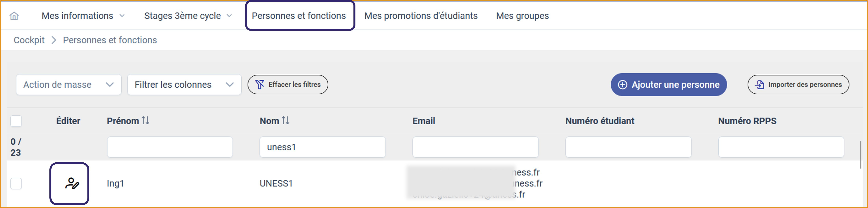
Task: Sort by Prénom using the sort arrows
Action: click(145, 121)
